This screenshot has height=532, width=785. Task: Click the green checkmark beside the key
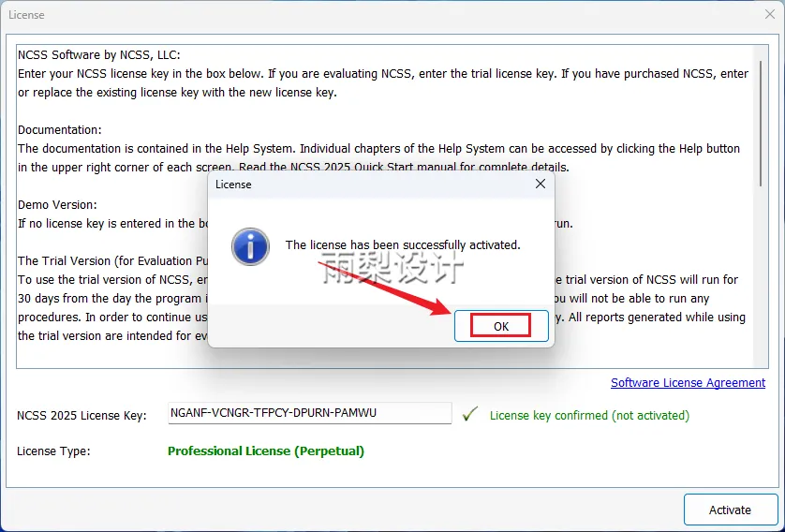(469, 414)
